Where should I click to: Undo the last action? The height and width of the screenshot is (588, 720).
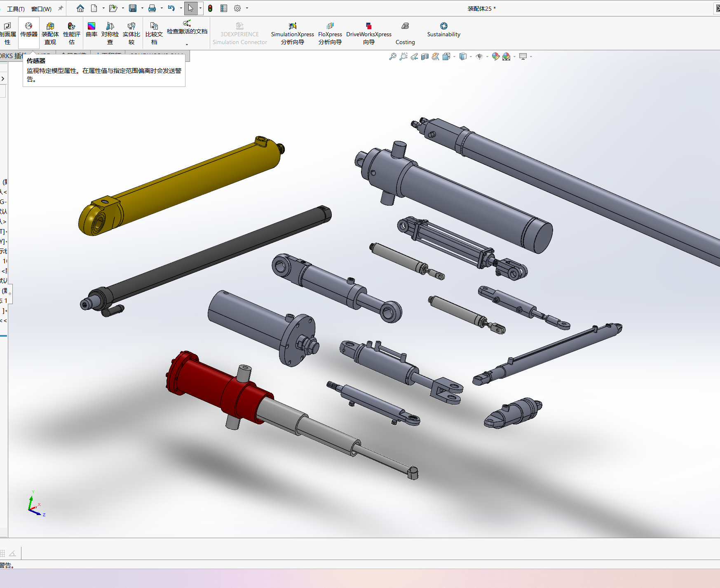pos(171,8)
